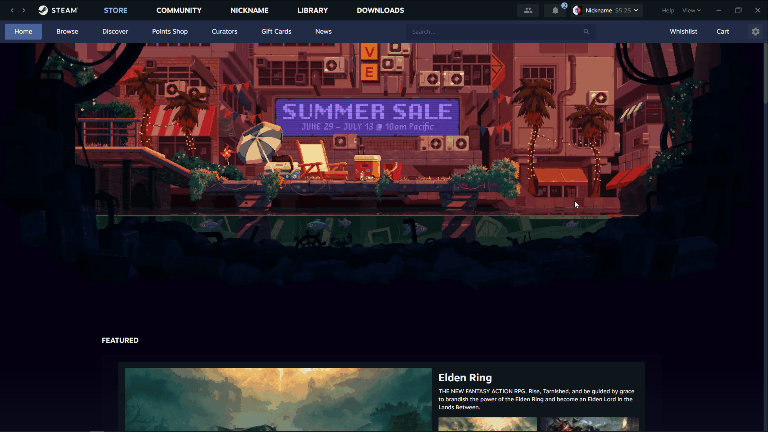Click the search magnifier icon
768x432 pixels.
click(586, 32)
